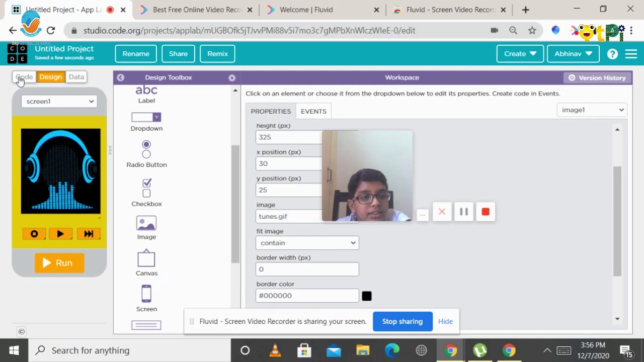Select the Screen element in Design Toolbox
The width and height of the screenshot is (644, 362).
[146, 298]
